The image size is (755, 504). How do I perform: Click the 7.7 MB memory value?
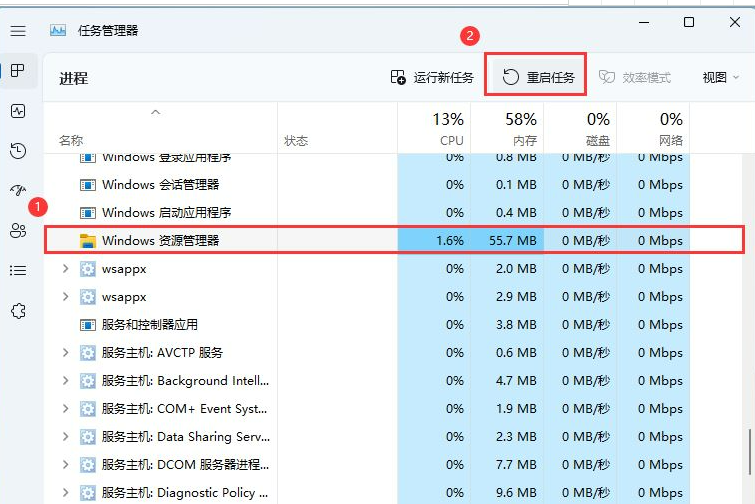pos(516,465)
